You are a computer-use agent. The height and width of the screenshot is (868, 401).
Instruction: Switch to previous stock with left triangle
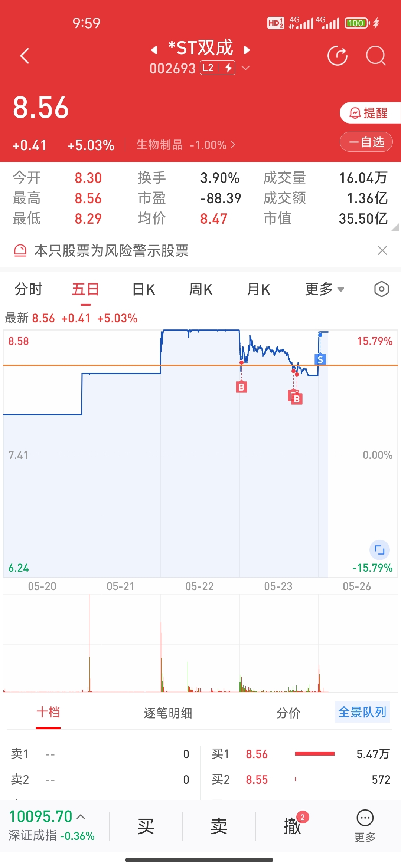154,50
